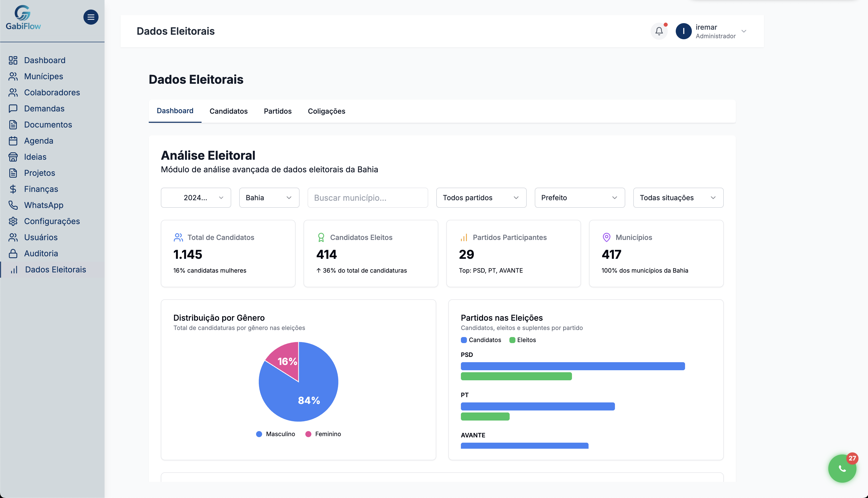The image size is (868, 498).
Task: Switch to the Candidatos tab
Action: (x=228, y=111)
